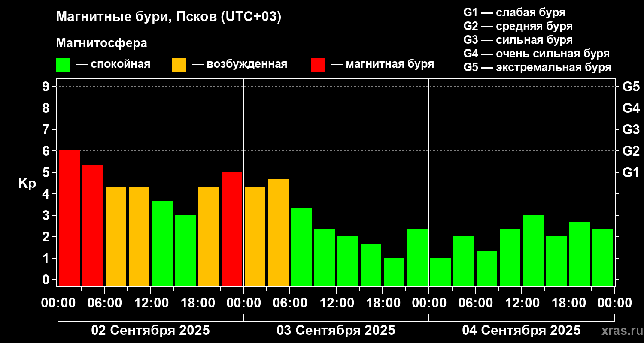Click the final green bar on 04 Сентября
The width and height of the screenshot is (644, 343).
(x=603, y=258)
